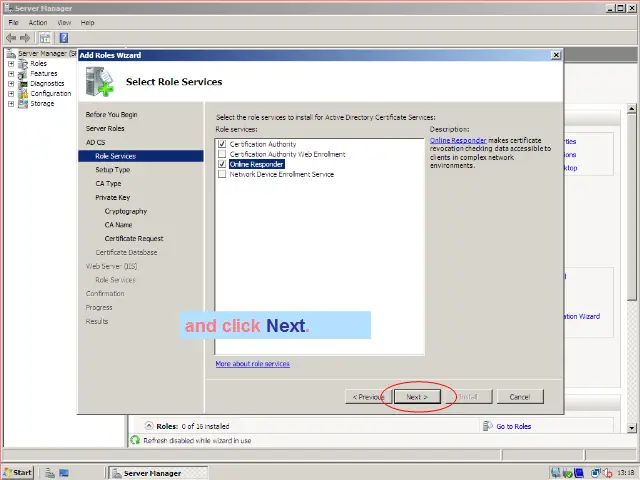Click the Start button on taskbar

tap(18, 473)
